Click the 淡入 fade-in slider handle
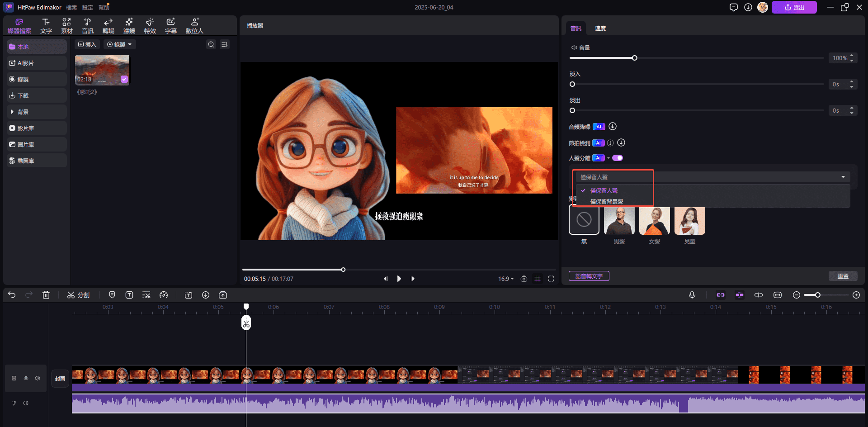Viewport: 868px width, 427px height. tap(572, 84)
